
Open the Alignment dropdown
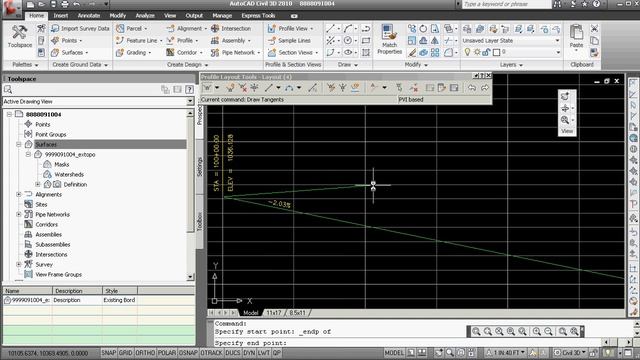[186, 29]
